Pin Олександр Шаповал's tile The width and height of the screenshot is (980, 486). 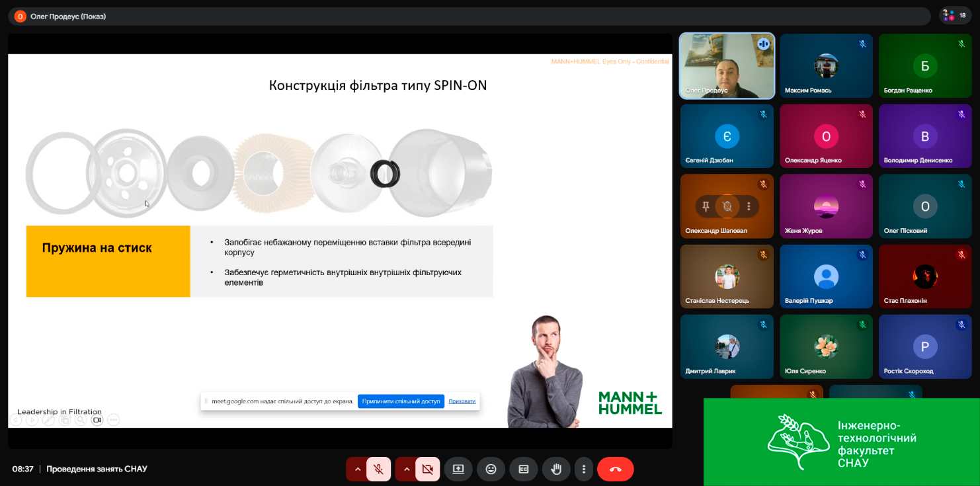point(706,206)
